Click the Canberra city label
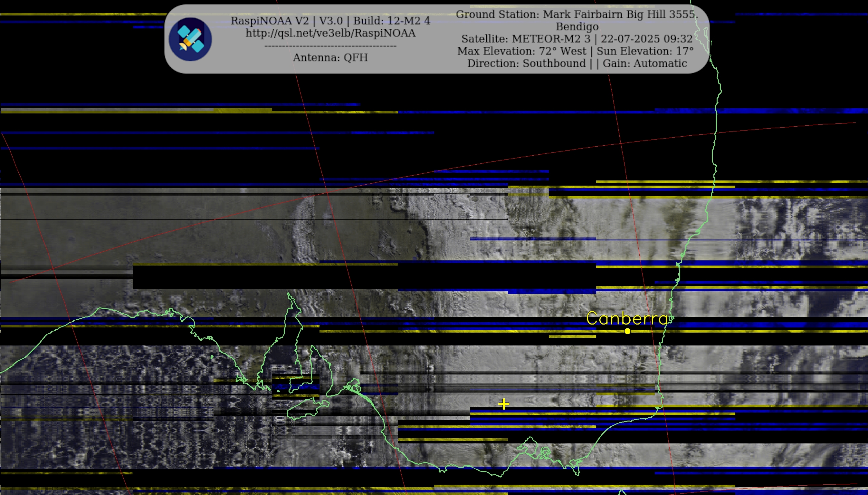 627,318
